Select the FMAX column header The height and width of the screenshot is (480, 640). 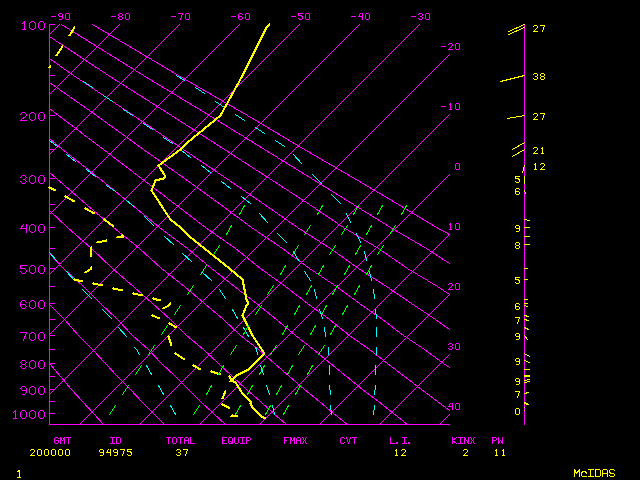(x=295, y=440)
